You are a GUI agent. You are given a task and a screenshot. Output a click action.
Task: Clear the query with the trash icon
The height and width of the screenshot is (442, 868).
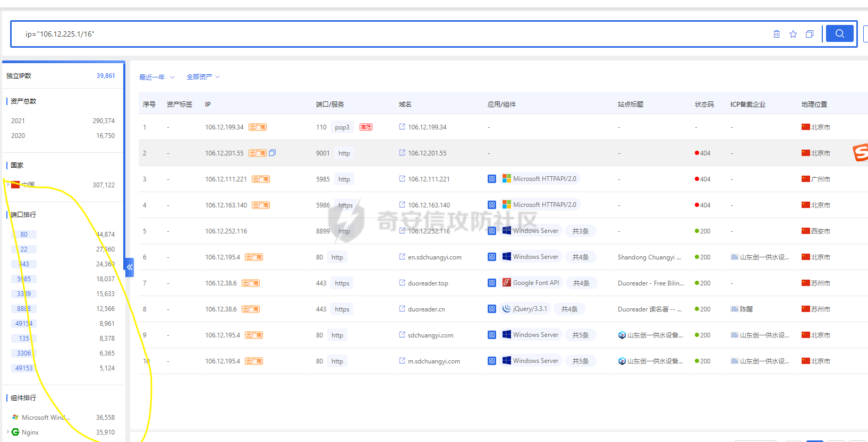(x=777, y=34)
